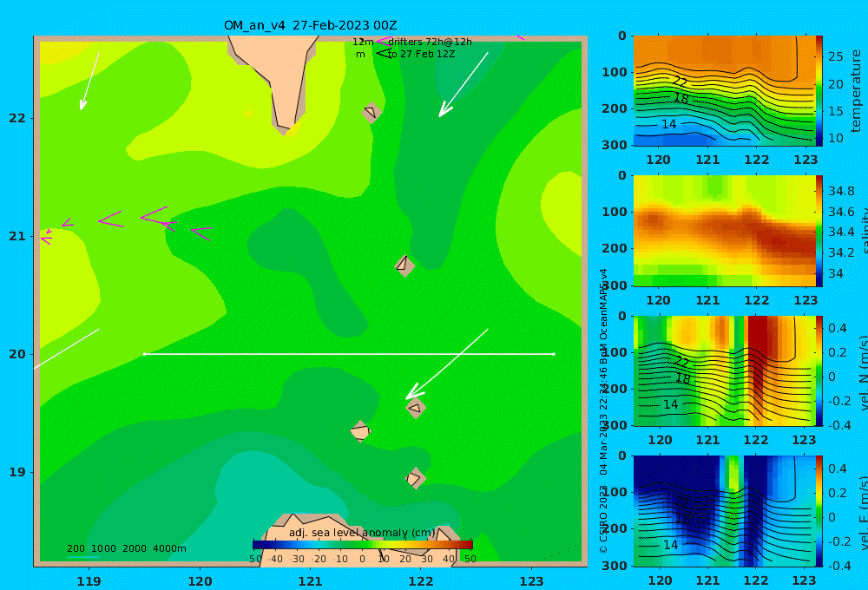Click the salinity colorbar
Screen dimensions: 868x590
click(x=819, y=231)
